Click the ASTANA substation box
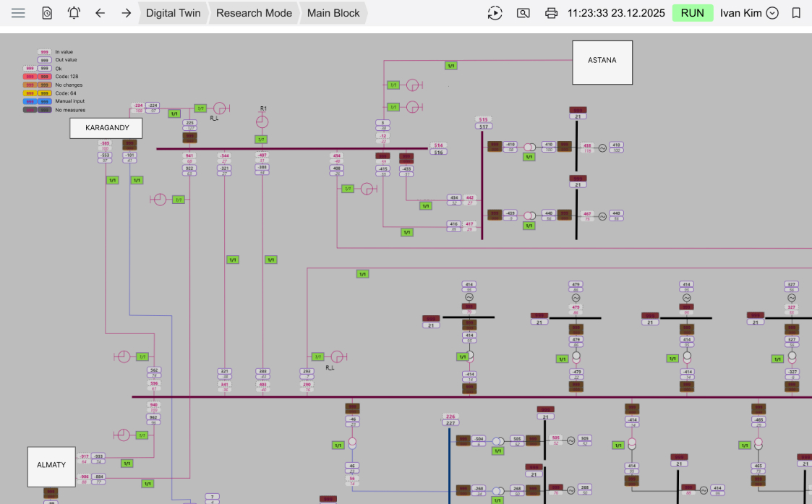The height and width of the screenshot is (504, 812). 602,62
